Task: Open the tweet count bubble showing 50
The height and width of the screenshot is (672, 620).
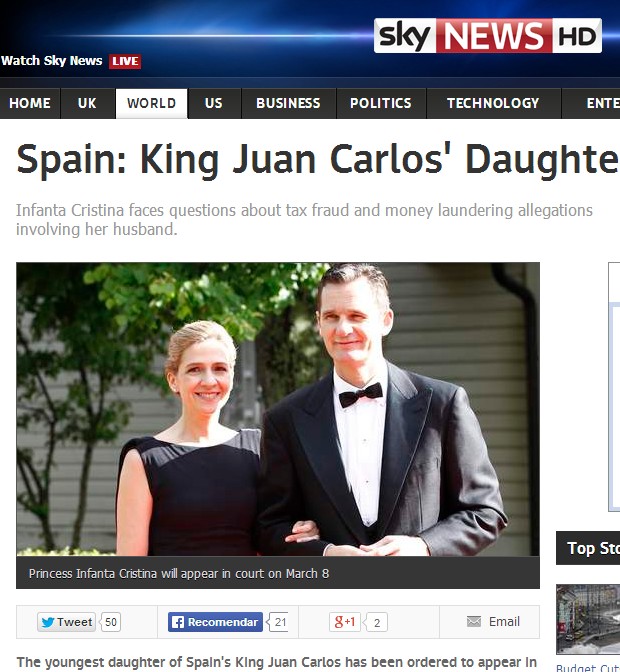Action: pyautogui.click(x=111, y=622)
